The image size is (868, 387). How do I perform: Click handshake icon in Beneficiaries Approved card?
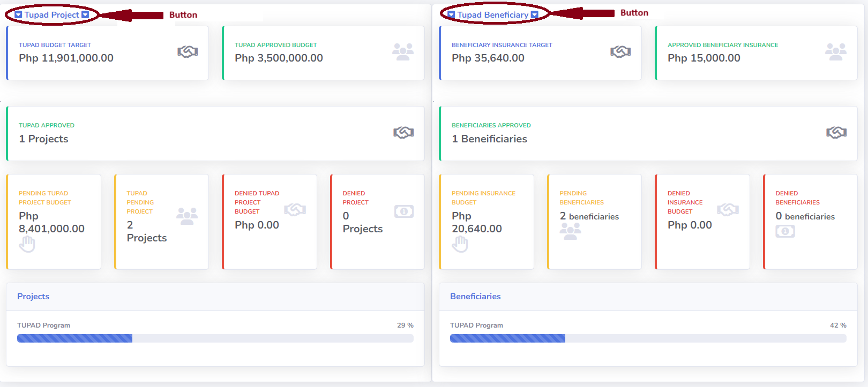836,132
